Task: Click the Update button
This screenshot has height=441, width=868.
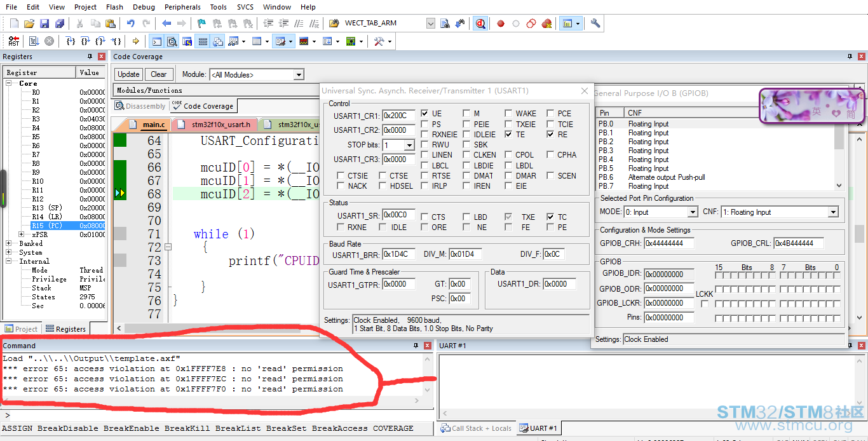Action: [128, 74]
